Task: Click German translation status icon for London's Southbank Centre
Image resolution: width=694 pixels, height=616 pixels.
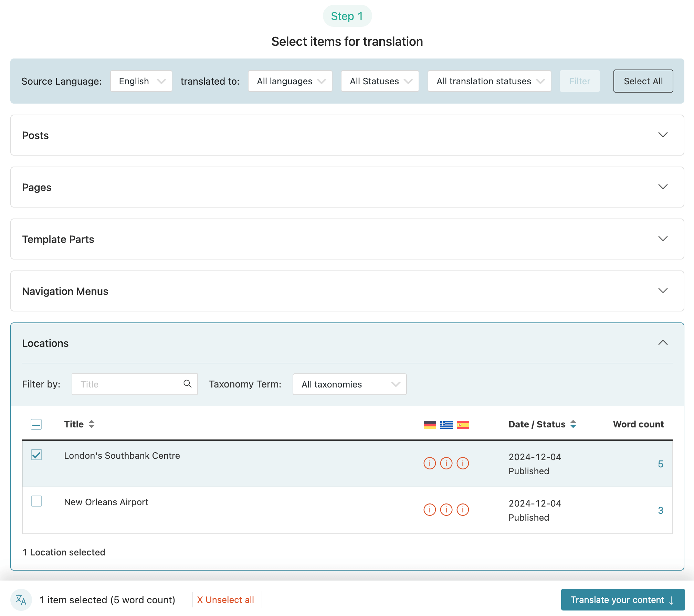Action: point(430,463)
